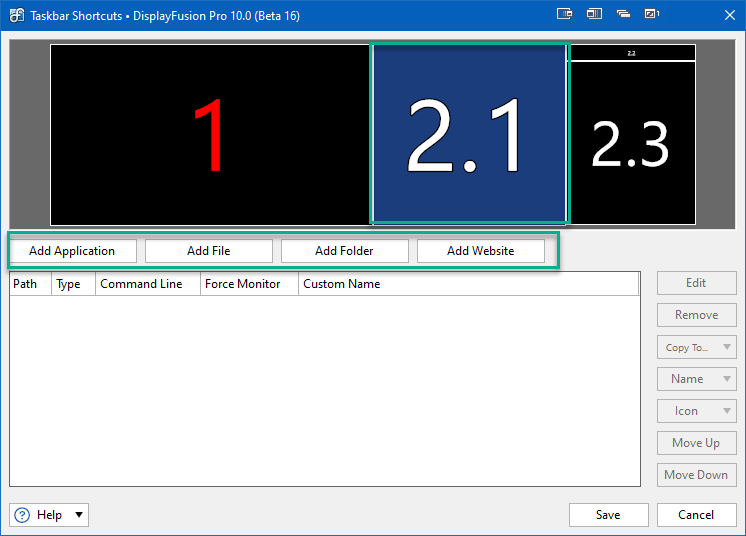Click the first DisplayFusion title bar button
The image size is (746, 536).
564,15
